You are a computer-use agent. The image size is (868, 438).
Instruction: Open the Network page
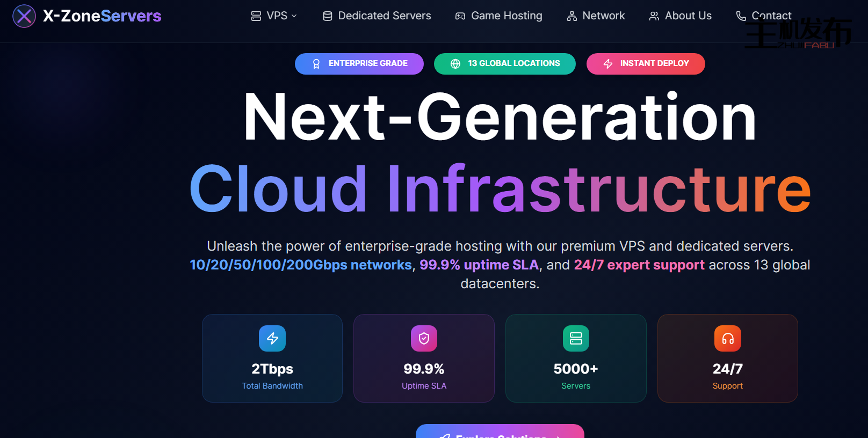point(596,16)
